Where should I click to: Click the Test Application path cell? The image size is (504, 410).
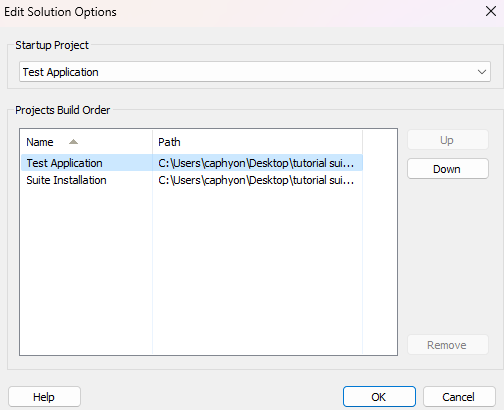256,163
